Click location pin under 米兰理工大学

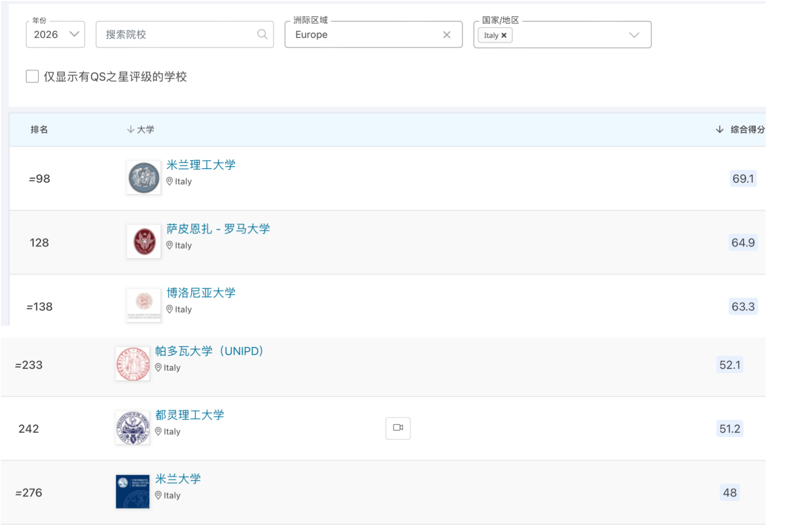[x=170, y=181]
